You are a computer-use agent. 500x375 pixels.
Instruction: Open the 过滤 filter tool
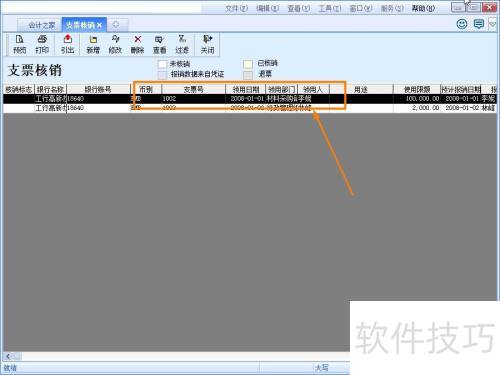point(182,44)
